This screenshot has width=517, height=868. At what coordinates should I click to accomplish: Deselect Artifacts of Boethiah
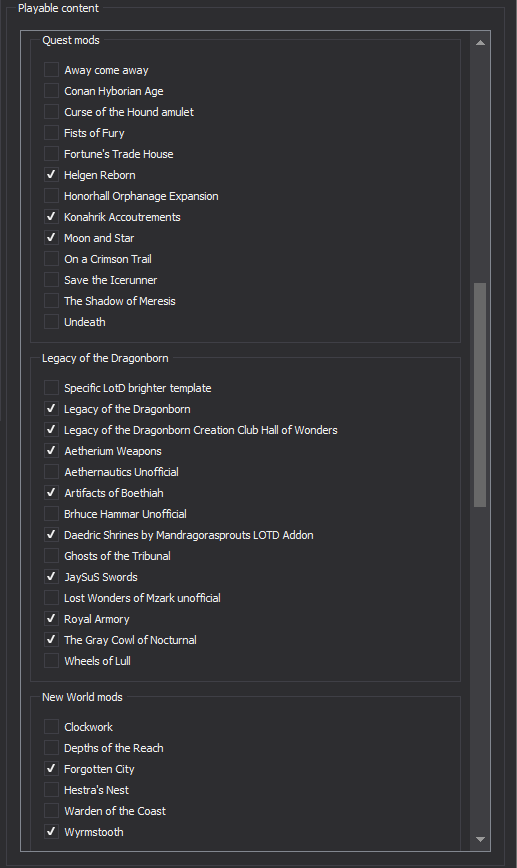point(51,493)
